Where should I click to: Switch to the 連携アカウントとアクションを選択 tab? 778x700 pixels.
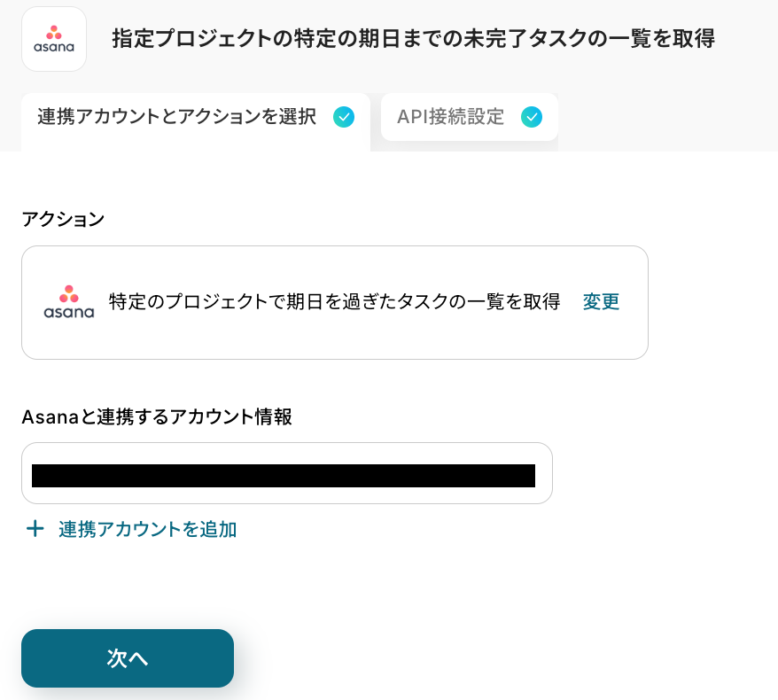click(x=177, y=117)
